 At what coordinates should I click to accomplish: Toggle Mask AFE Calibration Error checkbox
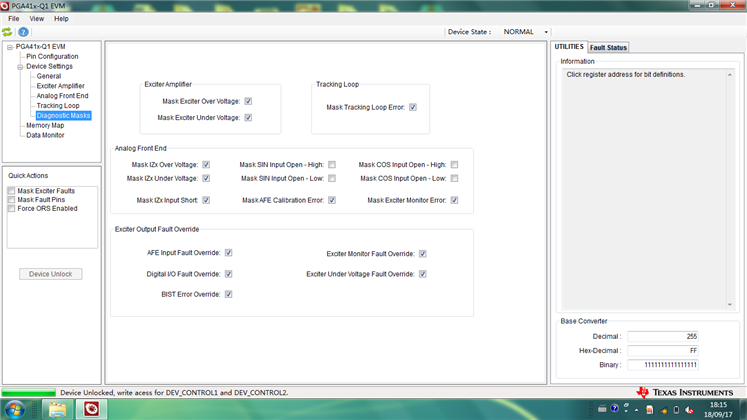point(332,200)
